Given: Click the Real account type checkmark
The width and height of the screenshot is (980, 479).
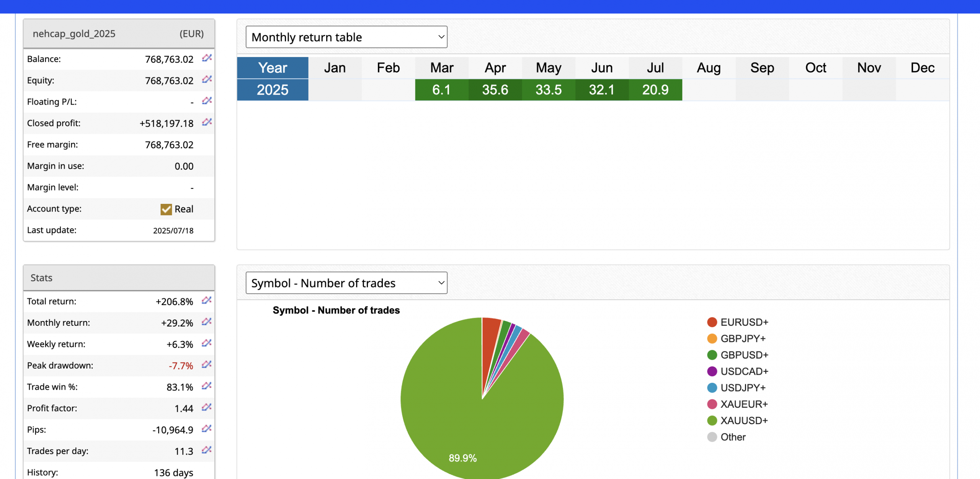Looking at the screenshot, I should click(x=166, y=209).
